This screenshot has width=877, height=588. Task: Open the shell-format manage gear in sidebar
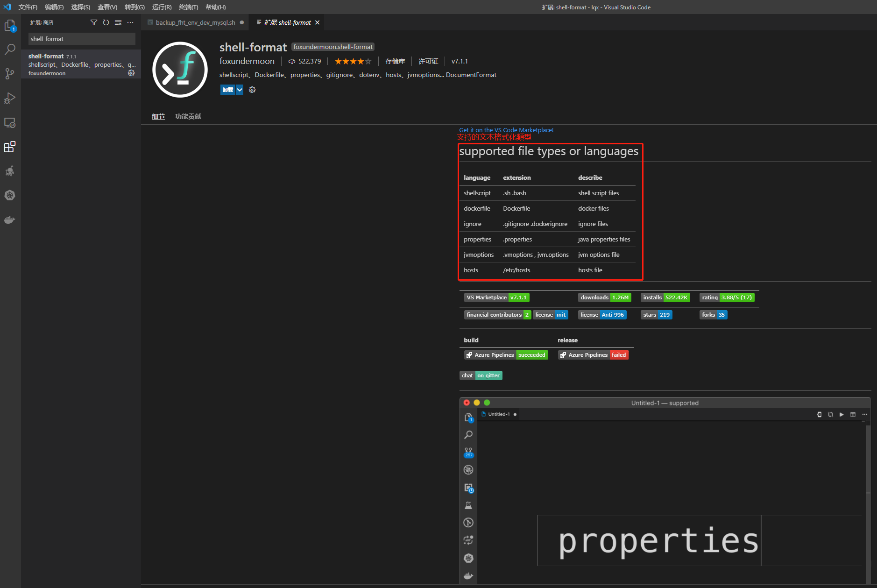(131, 73)
